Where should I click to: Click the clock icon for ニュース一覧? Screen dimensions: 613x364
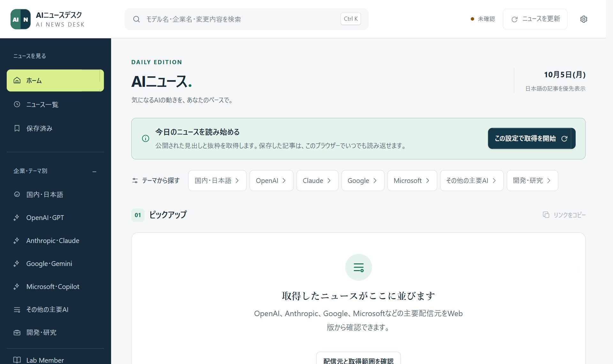(x=17, y=104)
